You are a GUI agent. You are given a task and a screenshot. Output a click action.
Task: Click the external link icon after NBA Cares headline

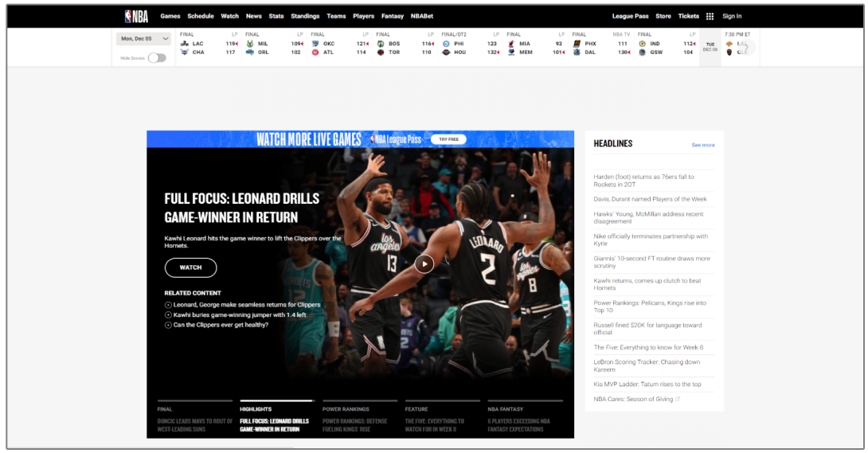point(678,399)
